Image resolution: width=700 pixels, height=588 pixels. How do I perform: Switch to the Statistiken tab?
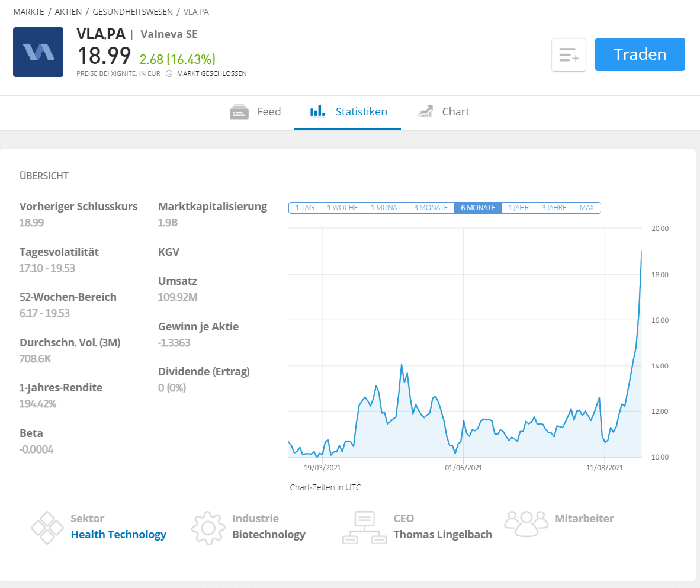348,111
